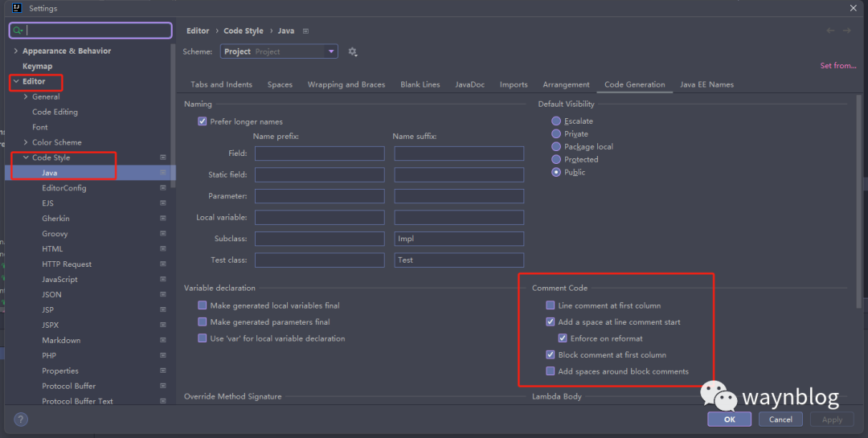Go back with the left arrow icon
Image resolution: width=868 pixels, height=438 pixels.
point(830,31)
